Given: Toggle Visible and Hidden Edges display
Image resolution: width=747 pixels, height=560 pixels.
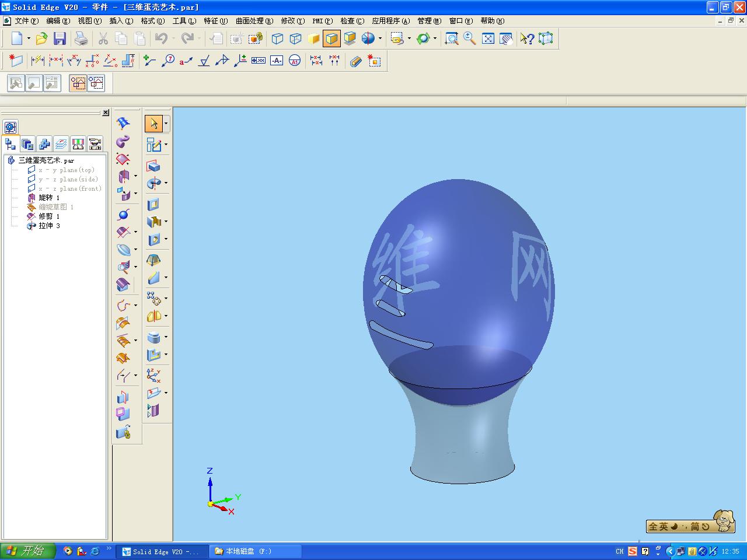Looking at the screenshot, I should click(295, 38).
